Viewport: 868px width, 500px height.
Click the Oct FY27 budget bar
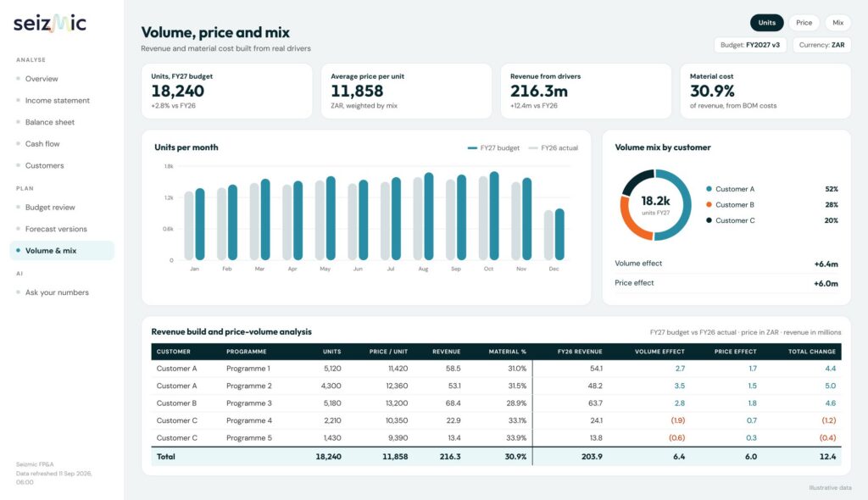coord(494,216)
